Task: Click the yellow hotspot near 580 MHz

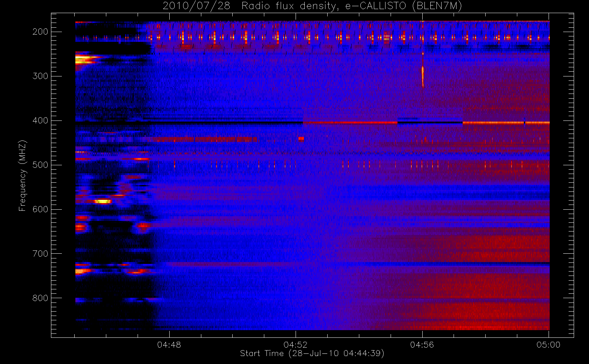Action: point(102,201)
